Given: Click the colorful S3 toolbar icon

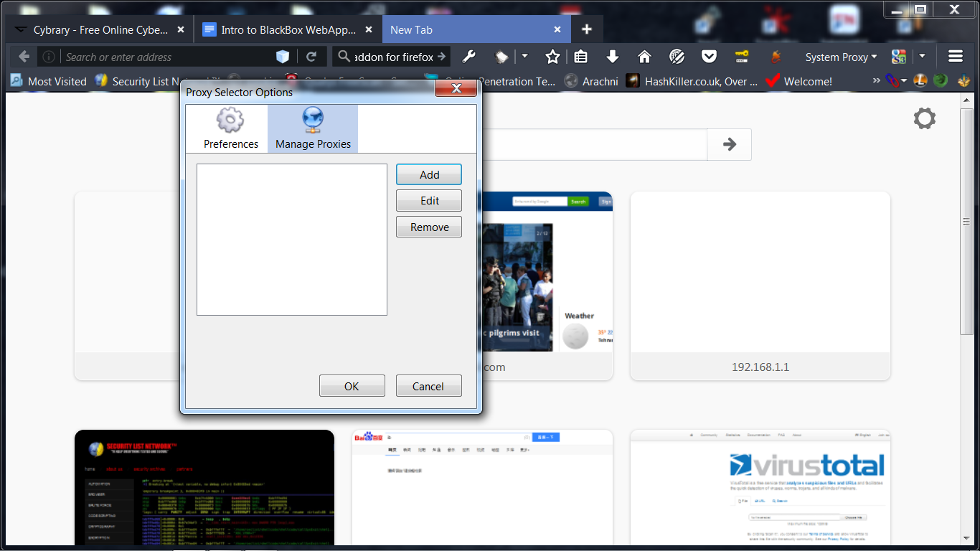Looking at the screenshot, I should coord(899,57).
